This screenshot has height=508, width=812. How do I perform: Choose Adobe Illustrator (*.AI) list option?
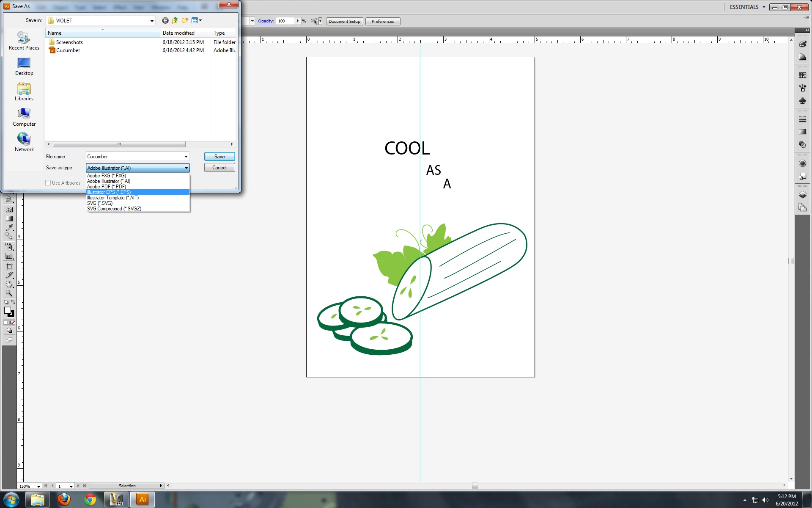point(137,181)
